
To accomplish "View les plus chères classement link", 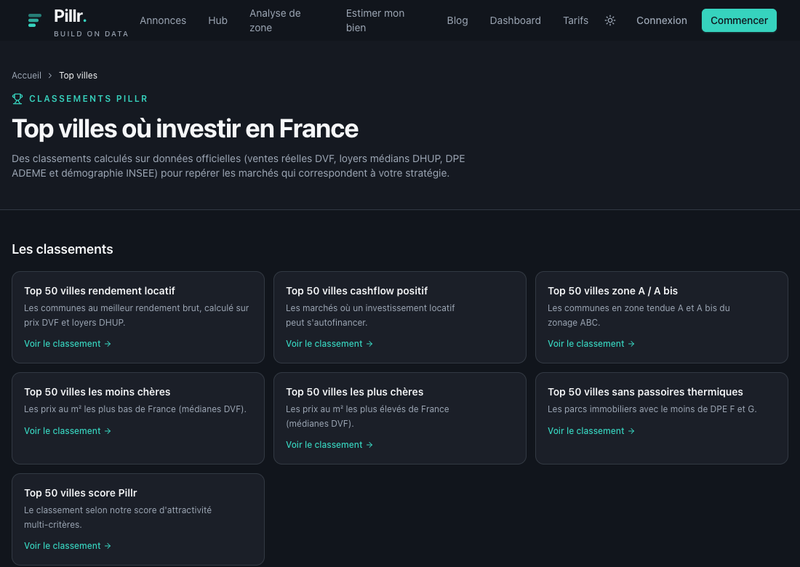I will tap(329, 445).
